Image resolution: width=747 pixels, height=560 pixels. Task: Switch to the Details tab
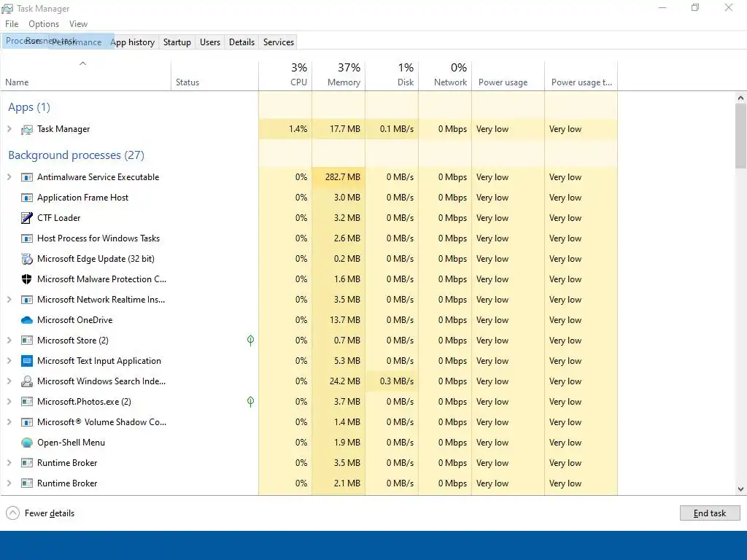(241, 42)
